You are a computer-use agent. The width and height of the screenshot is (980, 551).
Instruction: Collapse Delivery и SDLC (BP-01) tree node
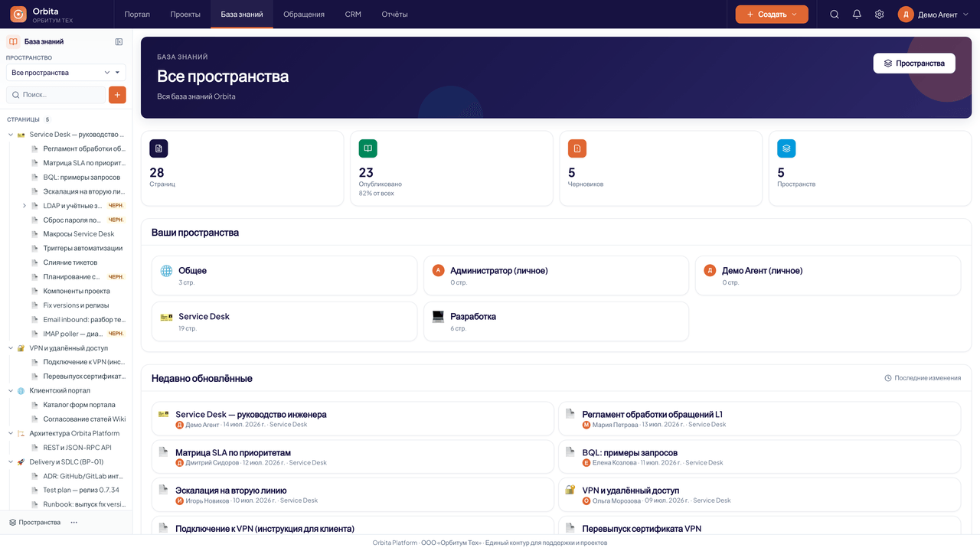point(11,462)
